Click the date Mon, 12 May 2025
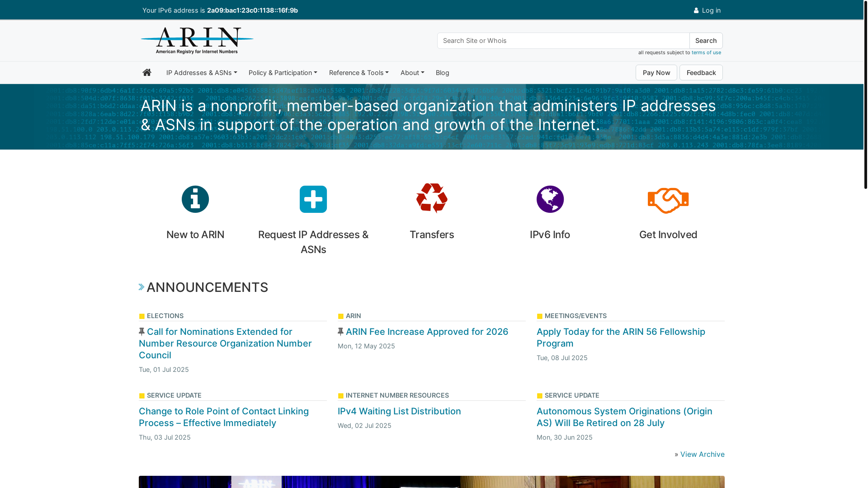Screen dimensions: 868x488 click(366, 346)
